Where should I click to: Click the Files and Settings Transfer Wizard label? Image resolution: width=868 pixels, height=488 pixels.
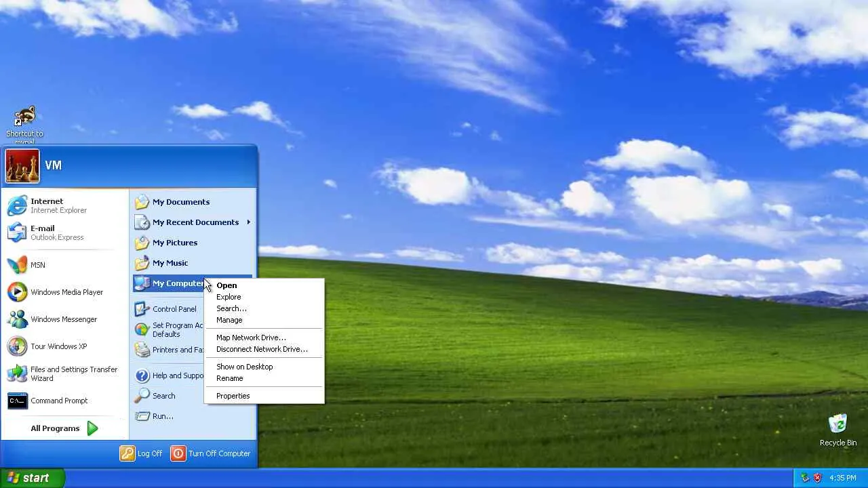point(74,373)
